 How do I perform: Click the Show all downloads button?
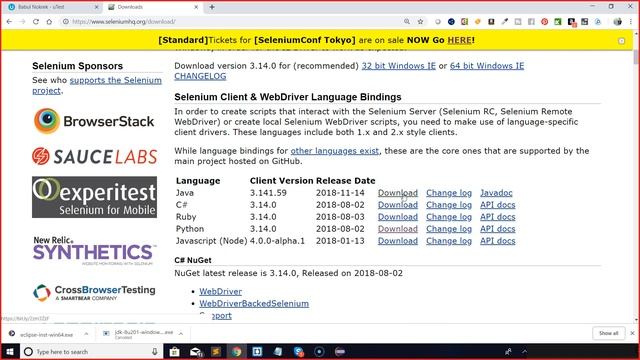coord(609,333)
